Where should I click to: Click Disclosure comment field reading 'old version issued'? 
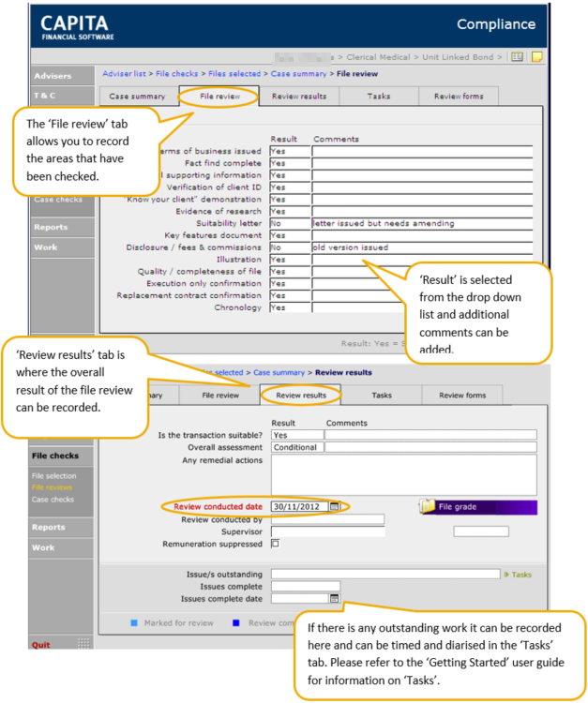pyautogui.click(x=423, y=247)
